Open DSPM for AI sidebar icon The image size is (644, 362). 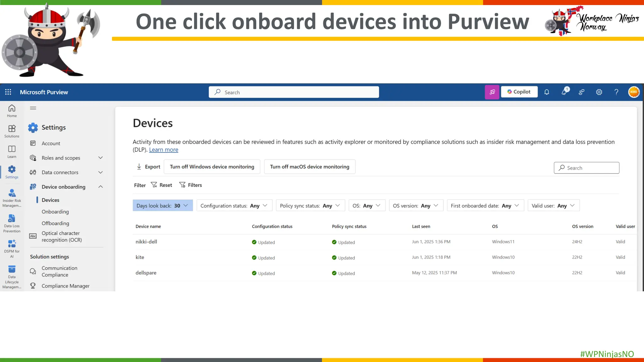tap(12, 249)
